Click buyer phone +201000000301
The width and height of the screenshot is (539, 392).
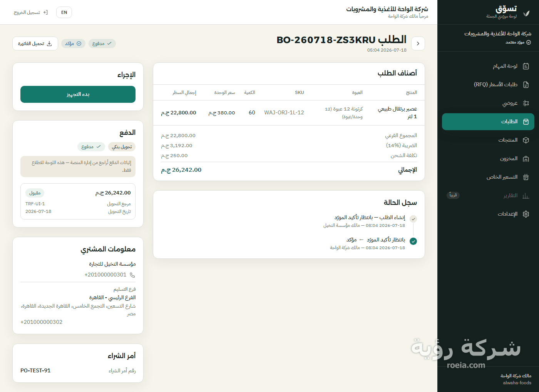(x=105, y=275)
